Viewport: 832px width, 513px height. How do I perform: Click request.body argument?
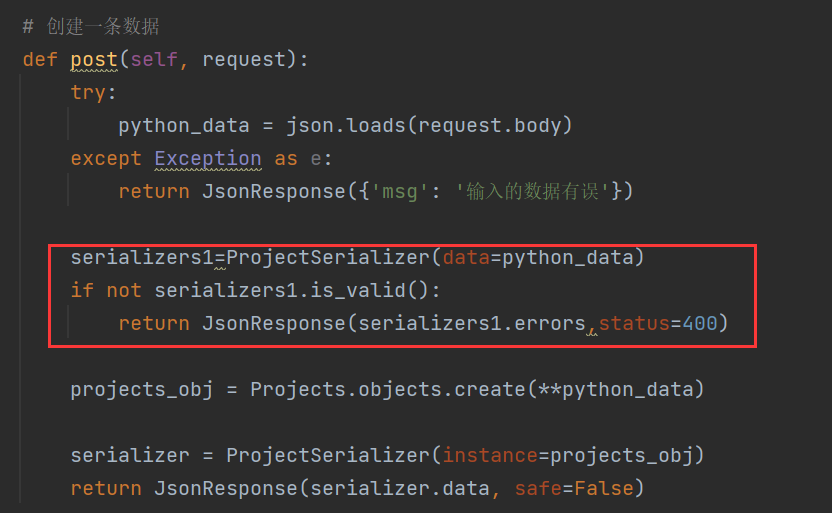[x=489, y=126]
